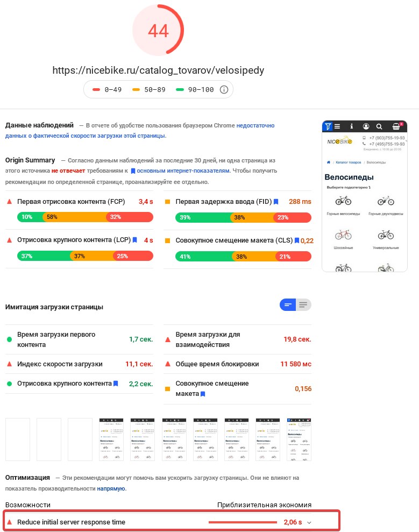Click the blue filter icon in site preview
Image resolution: width=419 pixels, height=532 pixels.
click(x=328, y=126)
